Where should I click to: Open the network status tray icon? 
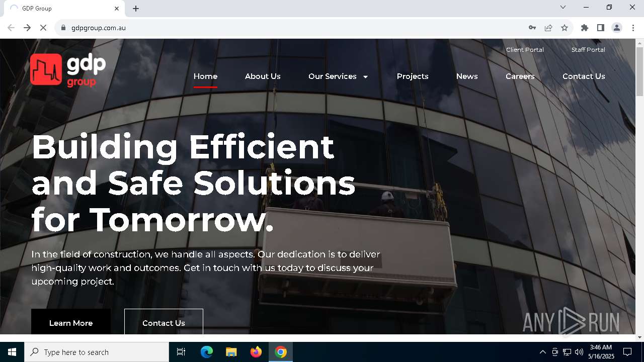click(x=567, y=352)
